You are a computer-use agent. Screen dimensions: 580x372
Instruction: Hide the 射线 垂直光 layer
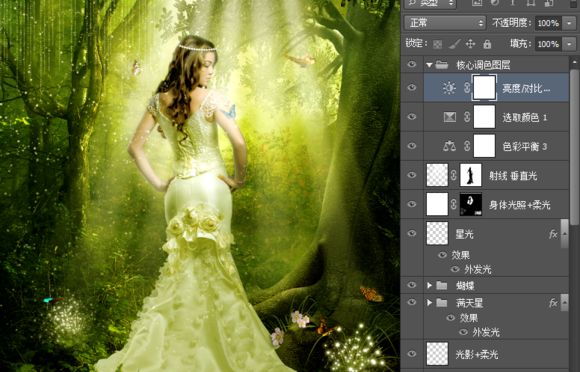(x=412, y=175)
